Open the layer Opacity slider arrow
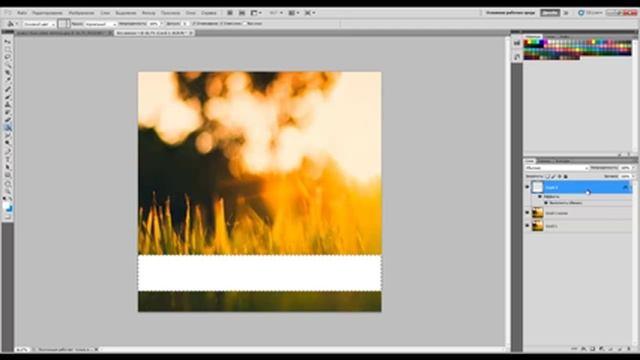640x360 pixels. tap(633, 168)
